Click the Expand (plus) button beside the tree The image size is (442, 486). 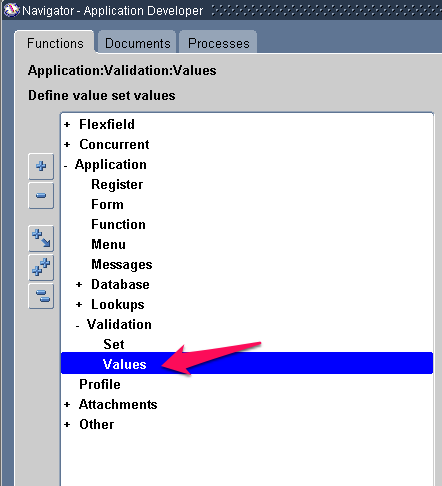(x=41, y=166)
